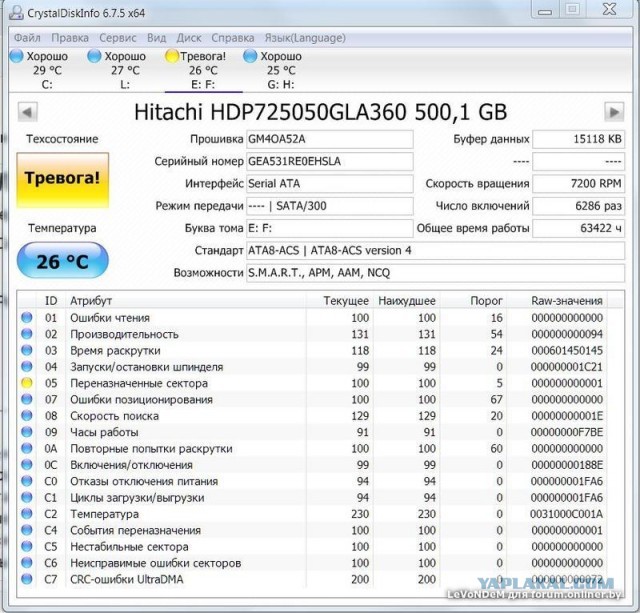
Task: Go to the next disk with right arrow
Action: click(614, 112)
